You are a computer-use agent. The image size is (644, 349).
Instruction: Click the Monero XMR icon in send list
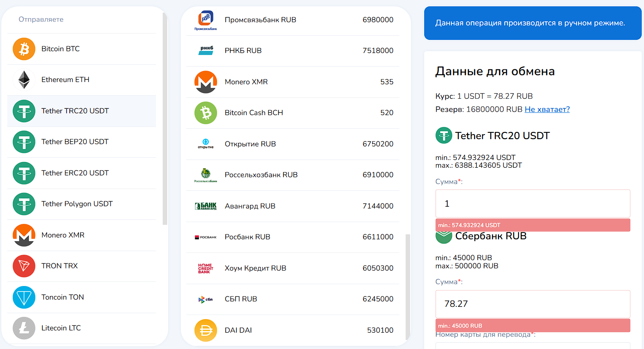click(x=24, y=235)
